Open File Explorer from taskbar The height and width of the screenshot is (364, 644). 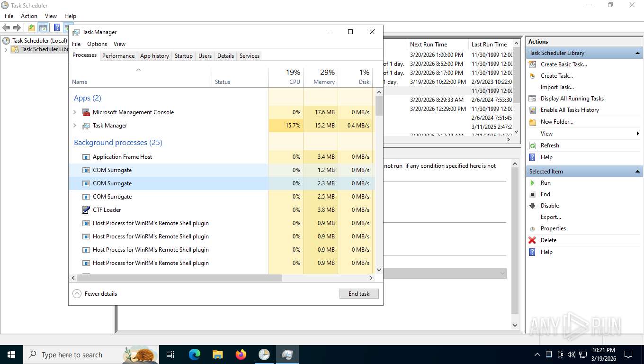[218, 355]
